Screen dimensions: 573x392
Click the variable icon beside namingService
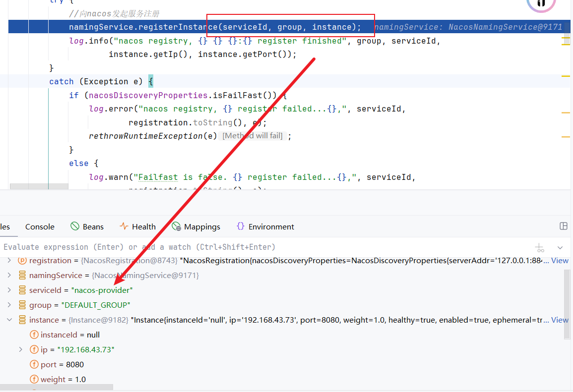22,276
